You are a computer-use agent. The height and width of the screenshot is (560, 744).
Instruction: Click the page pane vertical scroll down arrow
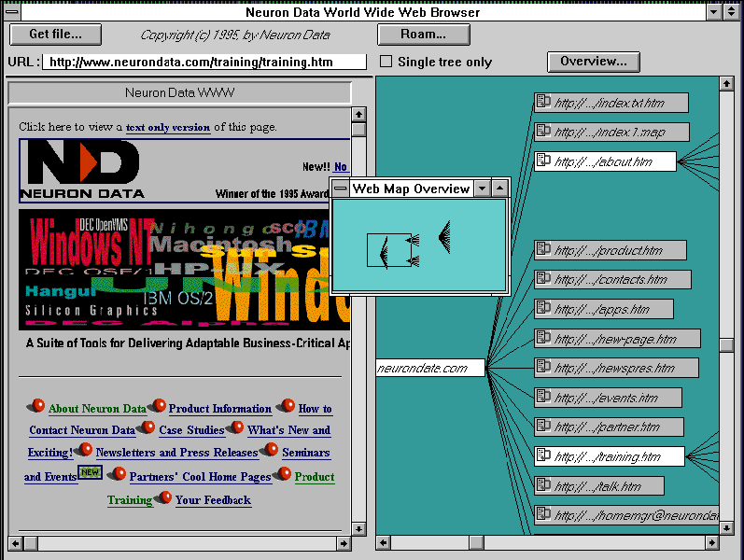point(358,528)
